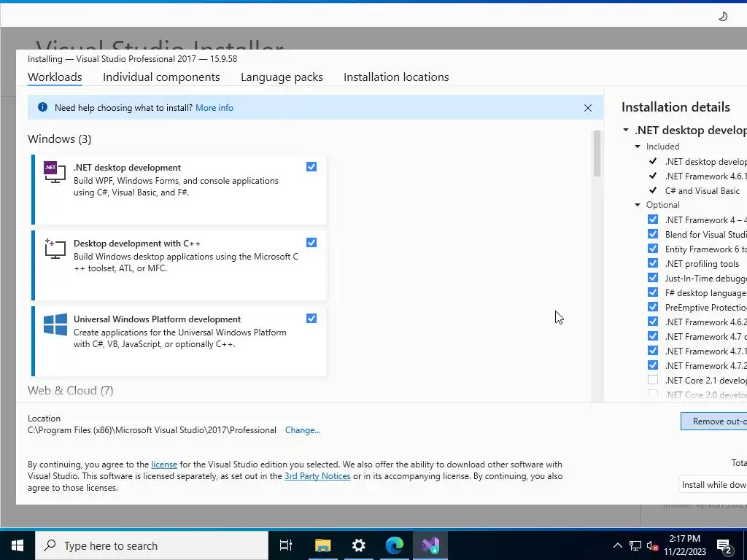Click the Visual Studio Installer taskbar icon
This screenshot has height=560, width=747.
[x=430, y=545]
